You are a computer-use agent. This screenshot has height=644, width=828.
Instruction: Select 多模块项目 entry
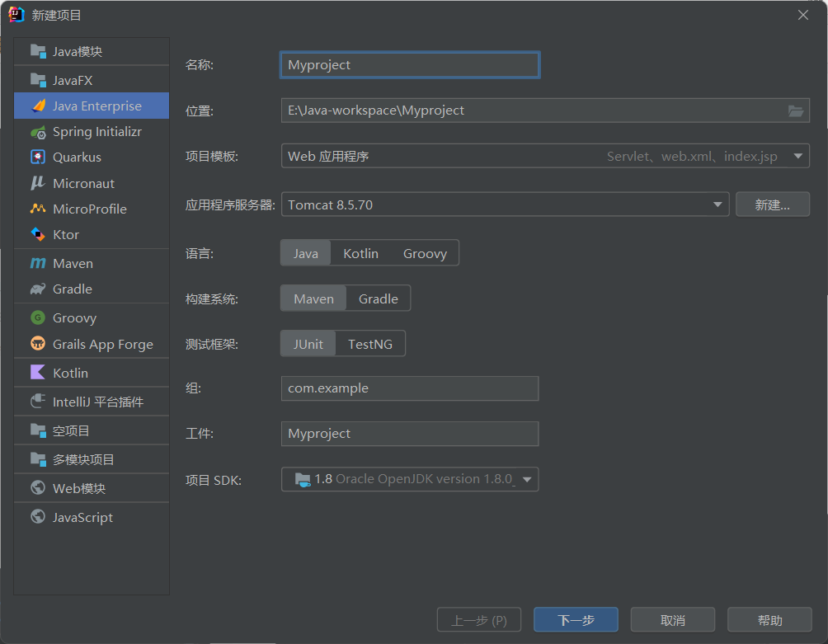click(92, 459)
